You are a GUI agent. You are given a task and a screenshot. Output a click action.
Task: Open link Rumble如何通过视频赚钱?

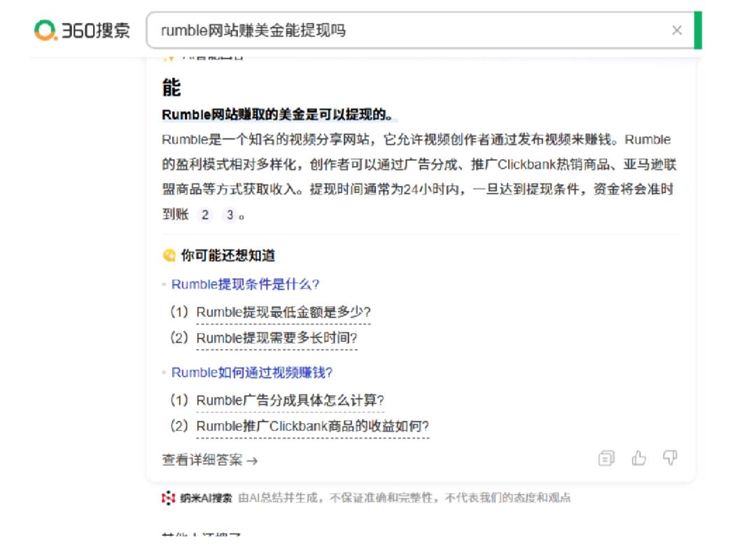(x=252, y=373)
